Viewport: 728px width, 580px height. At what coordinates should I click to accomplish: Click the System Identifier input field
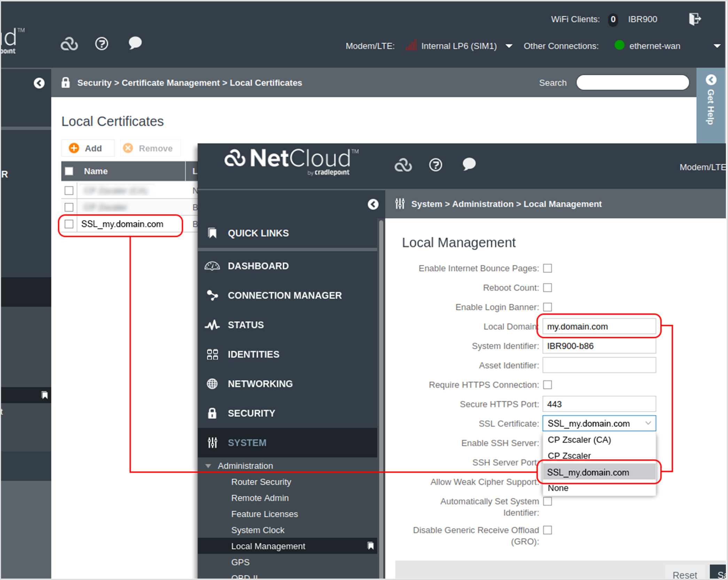point(599,346)
